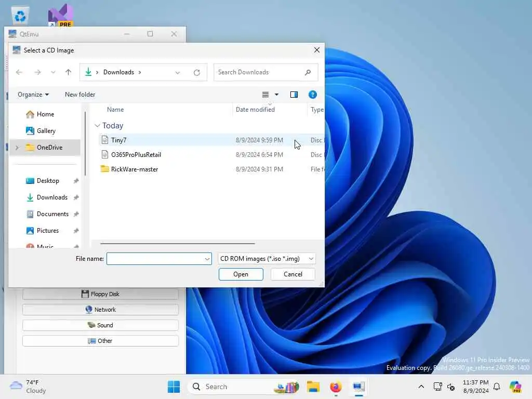Open Copilot preview in taskbar
532x399 pixels.
(515, 387)
